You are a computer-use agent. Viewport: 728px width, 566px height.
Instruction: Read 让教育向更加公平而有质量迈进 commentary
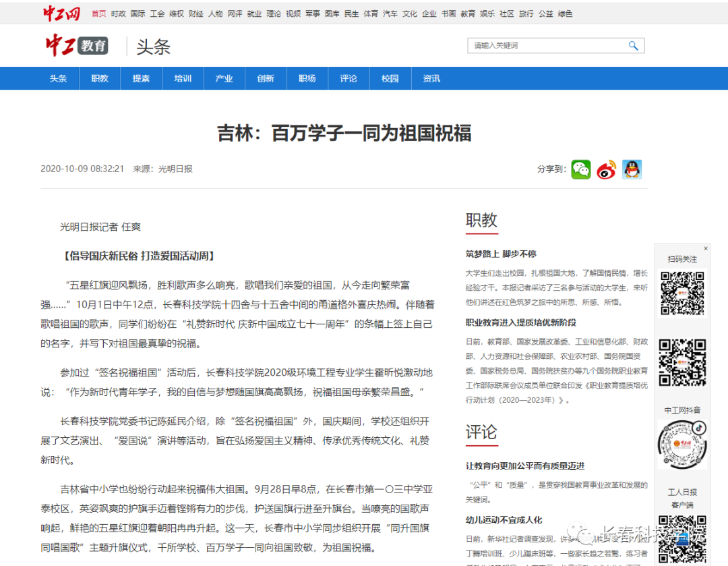pyautogui.click(x=524, y=466)
